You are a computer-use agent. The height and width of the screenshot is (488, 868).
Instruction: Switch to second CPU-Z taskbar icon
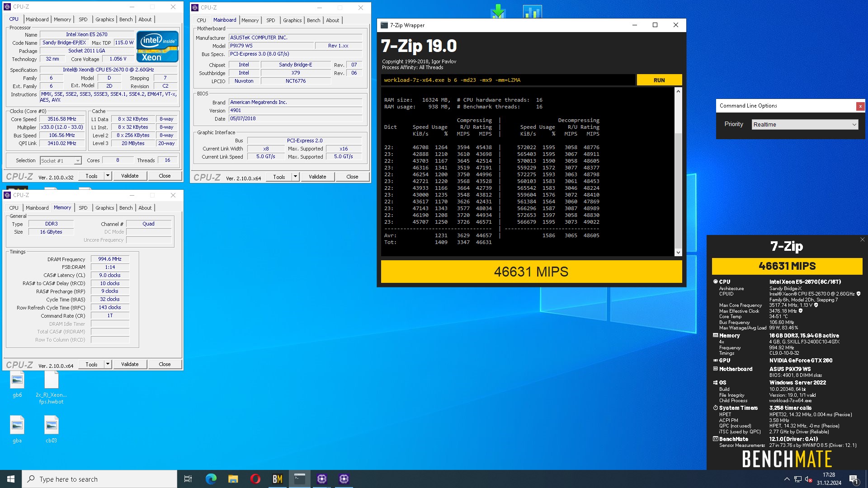344,479
